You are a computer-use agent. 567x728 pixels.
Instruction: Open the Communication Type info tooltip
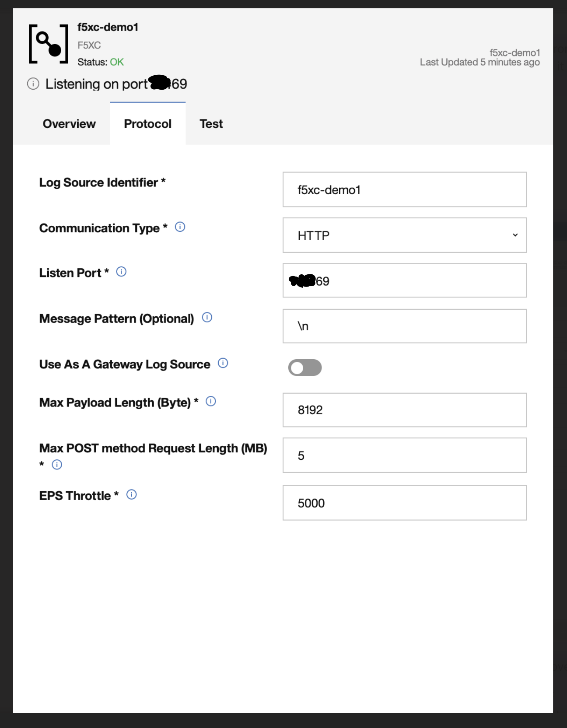(x=179, y=227)
